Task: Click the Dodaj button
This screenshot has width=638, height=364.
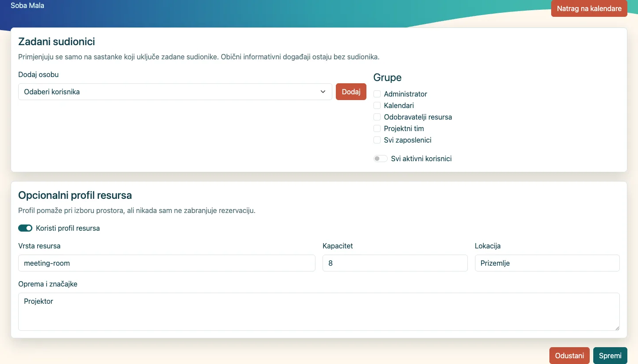Action: point(351,92)
